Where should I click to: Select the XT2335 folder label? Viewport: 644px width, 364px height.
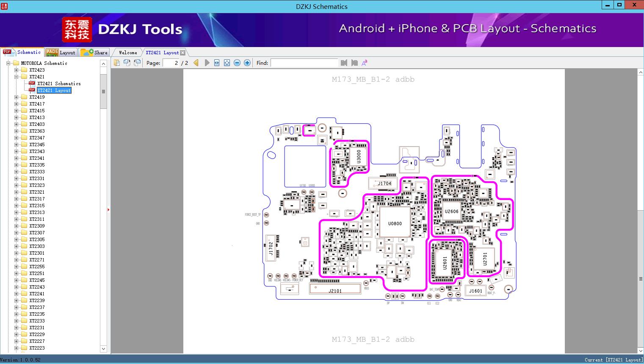[37, 165]
